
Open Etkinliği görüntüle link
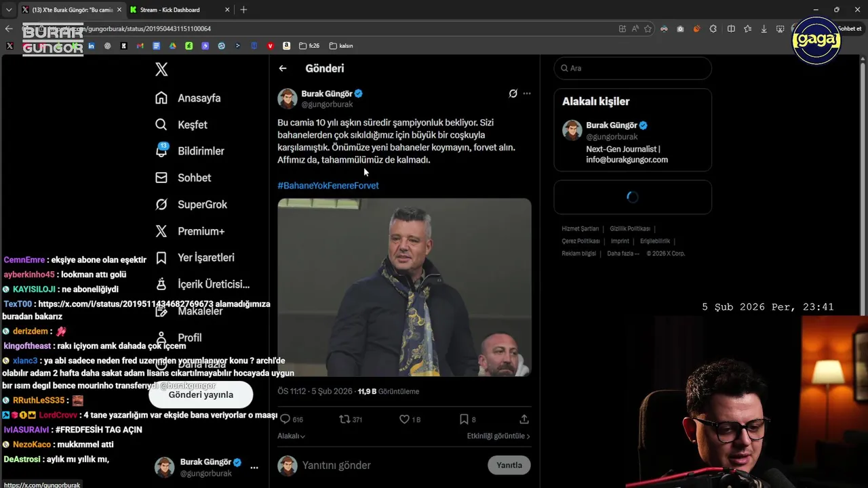pos(498,436)
